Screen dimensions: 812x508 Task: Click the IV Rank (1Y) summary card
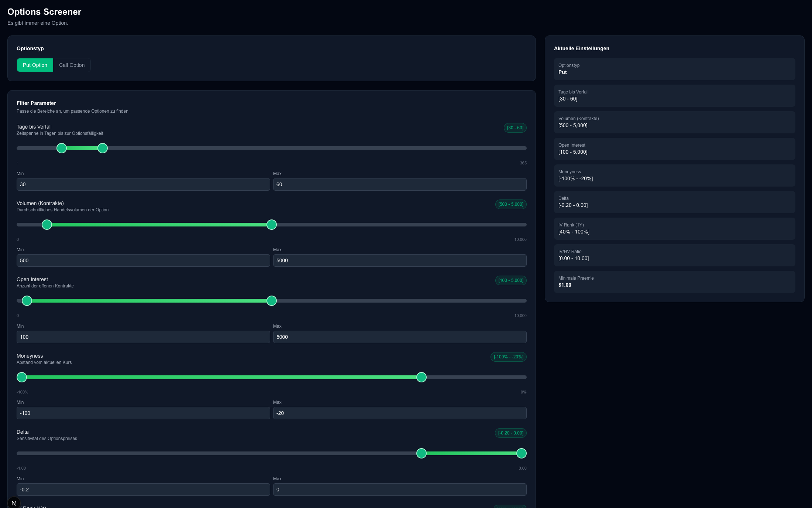click(674, 229)
